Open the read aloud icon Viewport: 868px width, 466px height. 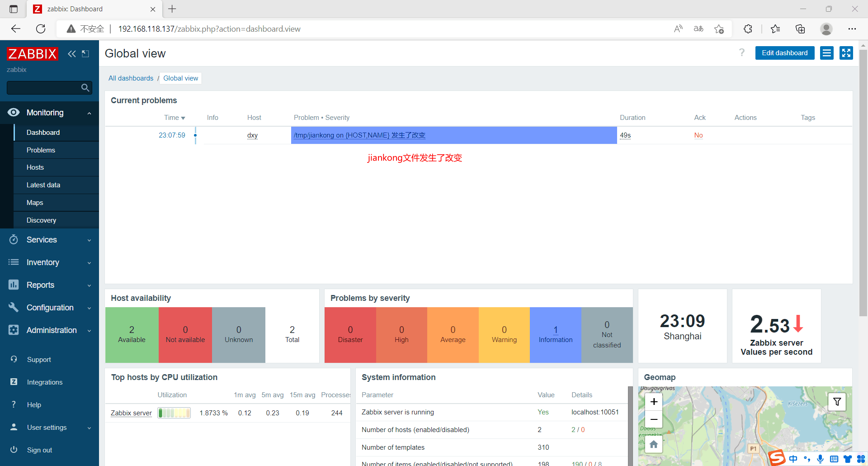(x=678, y=29)
